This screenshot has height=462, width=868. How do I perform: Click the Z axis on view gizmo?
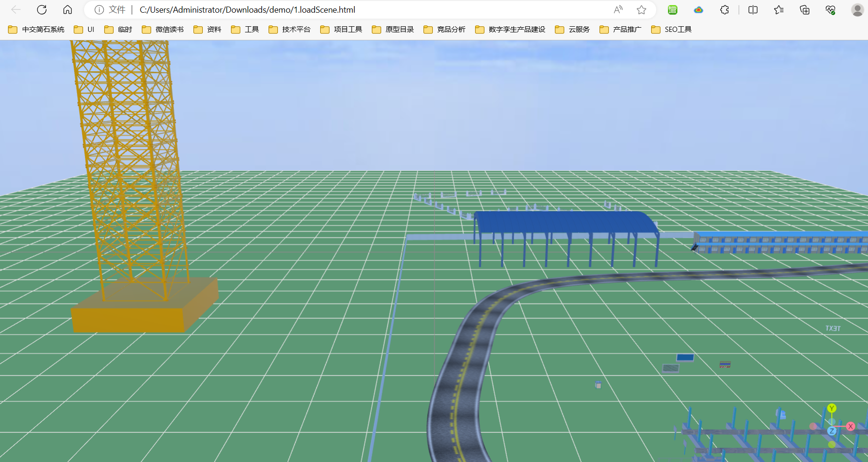pos(832,431)
